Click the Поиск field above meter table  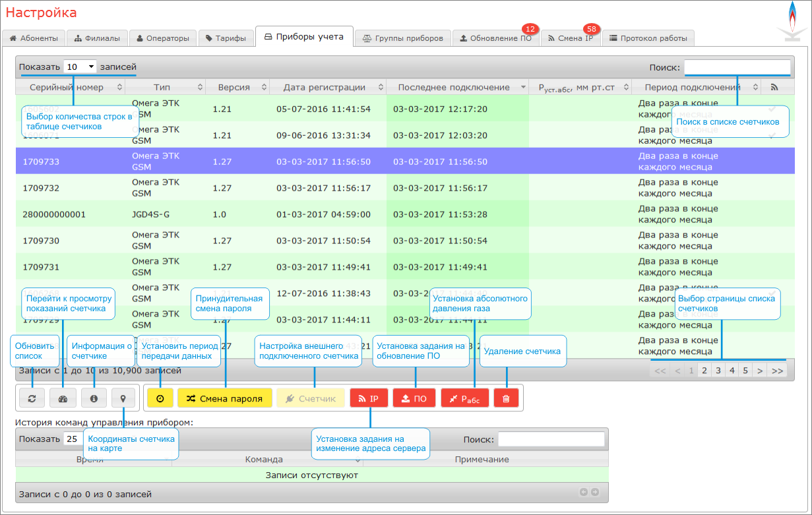[737, 67]
